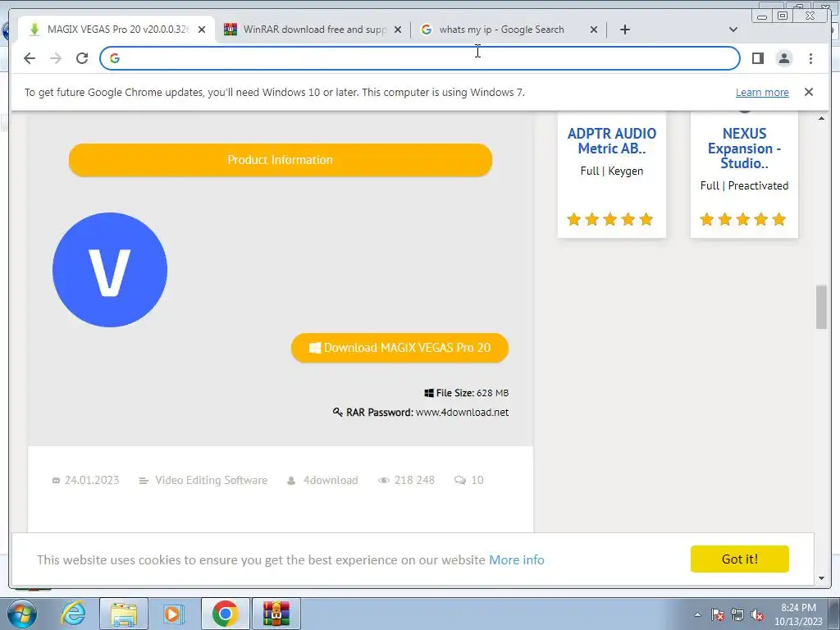Open the 4download author link
The image size is (840, 630).
(331, 480)
